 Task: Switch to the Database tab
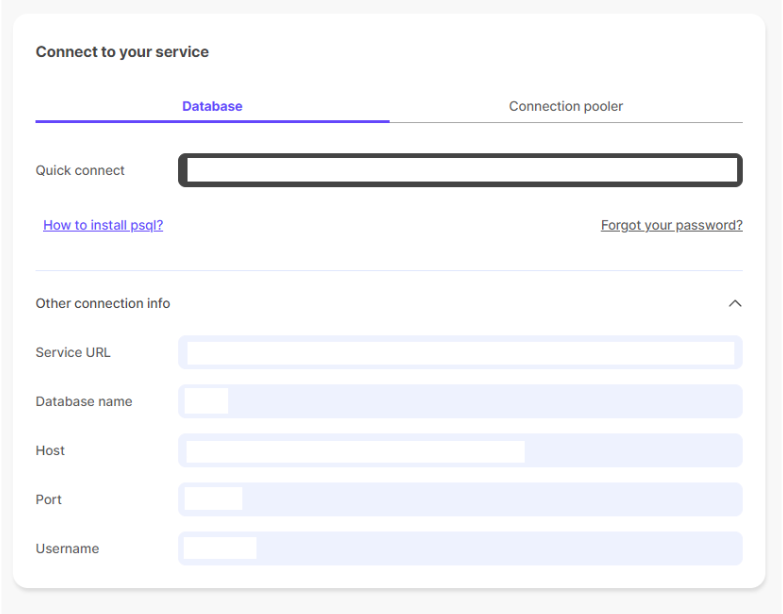tap(212, 106)
